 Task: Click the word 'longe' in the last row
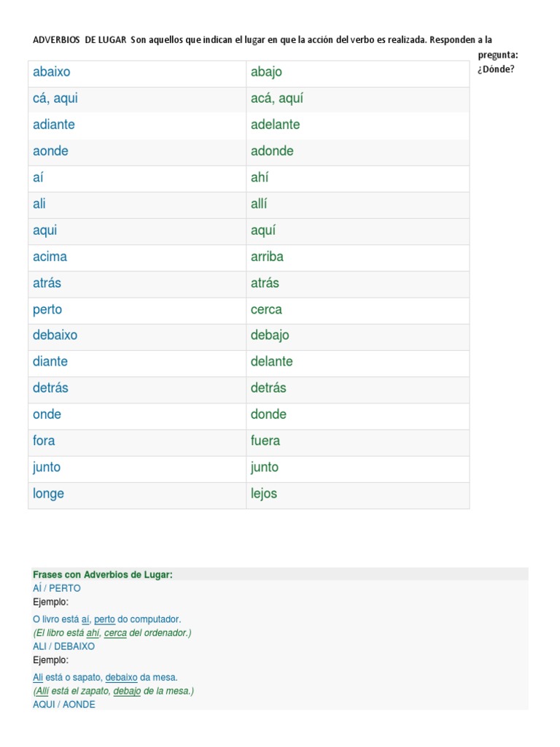(x=48, y=494)
